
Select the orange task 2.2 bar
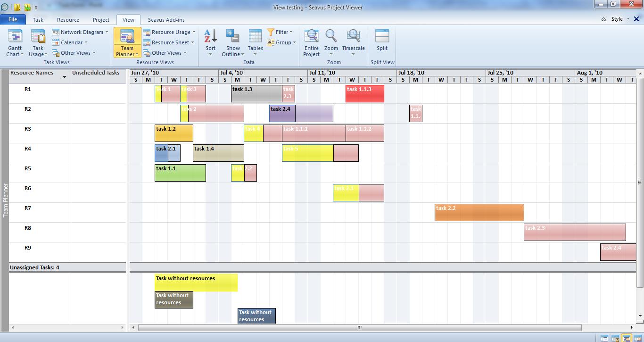coord(479,212)
